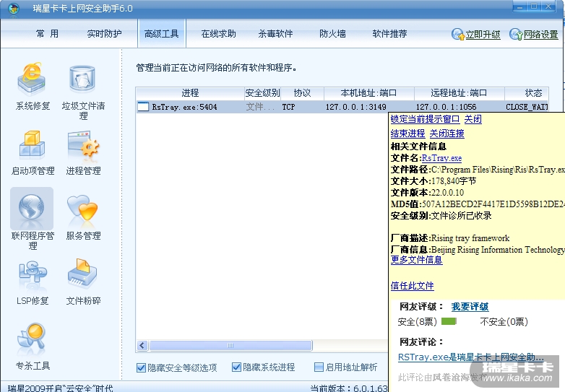The image size is (565, 392).
Task: Click 我要评级 rating link
Action: click(470, 307)
